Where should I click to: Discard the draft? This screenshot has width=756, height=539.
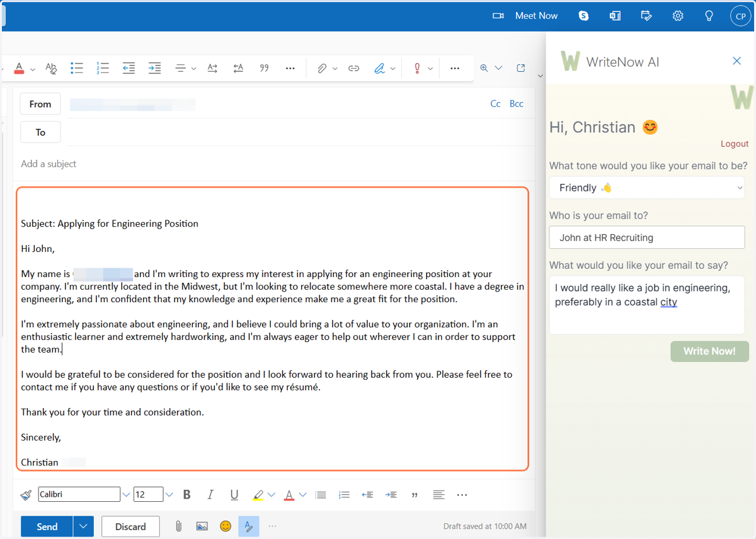coord(130,526)
